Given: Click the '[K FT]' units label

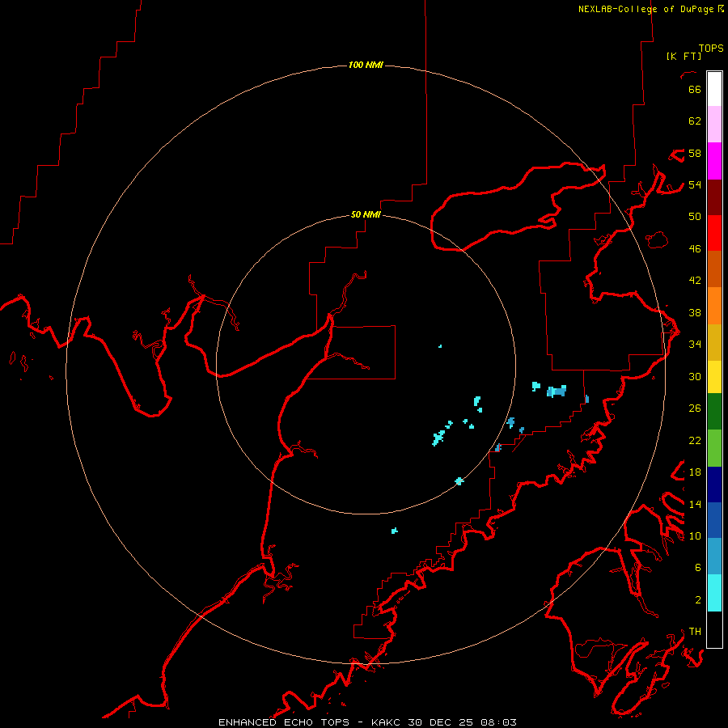Looking at the screenshot, I should 684,57.
